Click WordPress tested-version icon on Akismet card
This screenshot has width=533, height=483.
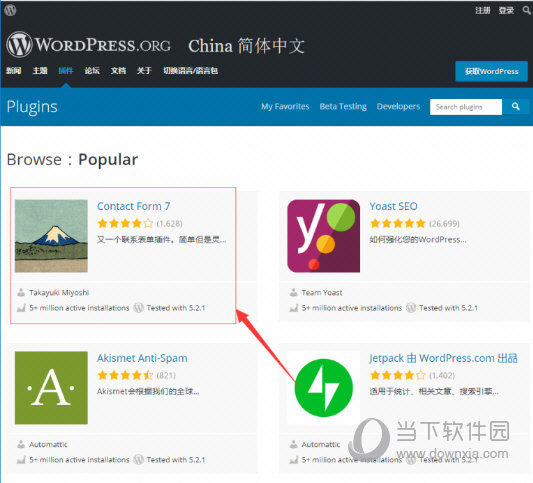[x=138, y=460]
